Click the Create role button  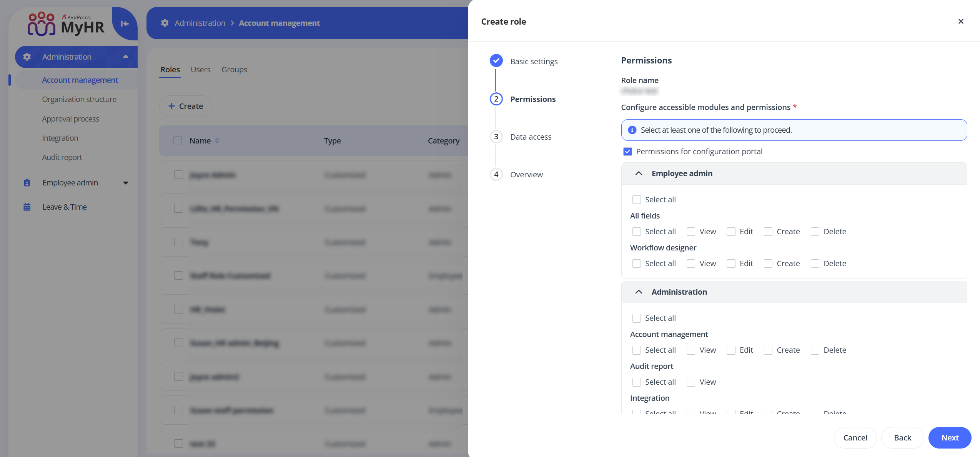[186, 106]
